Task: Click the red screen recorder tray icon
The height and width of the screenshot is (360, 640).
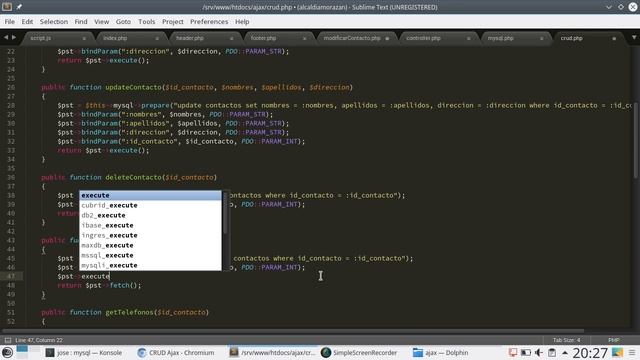Action: tap(513, 352)
